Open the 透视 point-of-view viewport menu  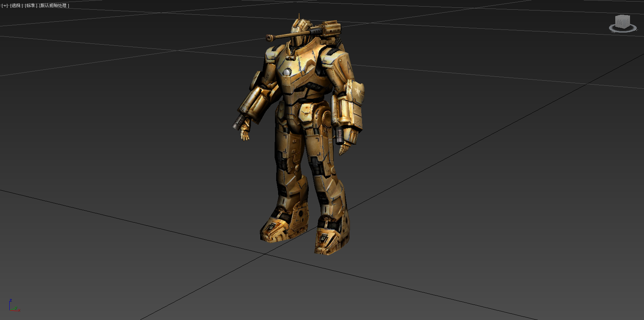(16, 5)
